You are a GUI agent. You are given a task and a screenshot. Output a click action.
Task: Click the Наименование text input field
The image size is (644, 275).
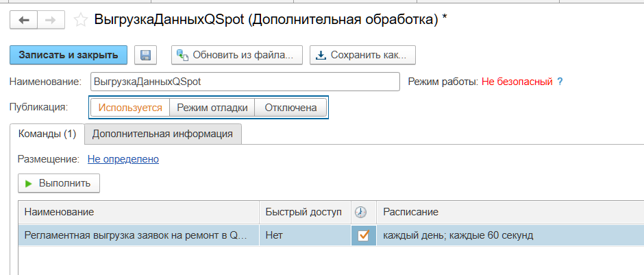(x=244, y=82)
